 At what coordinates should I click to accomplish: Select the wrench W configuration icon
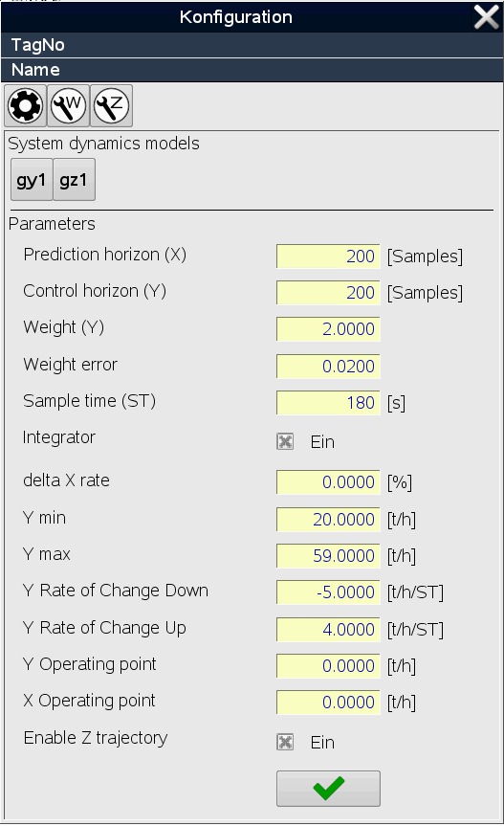coord(69,105)
